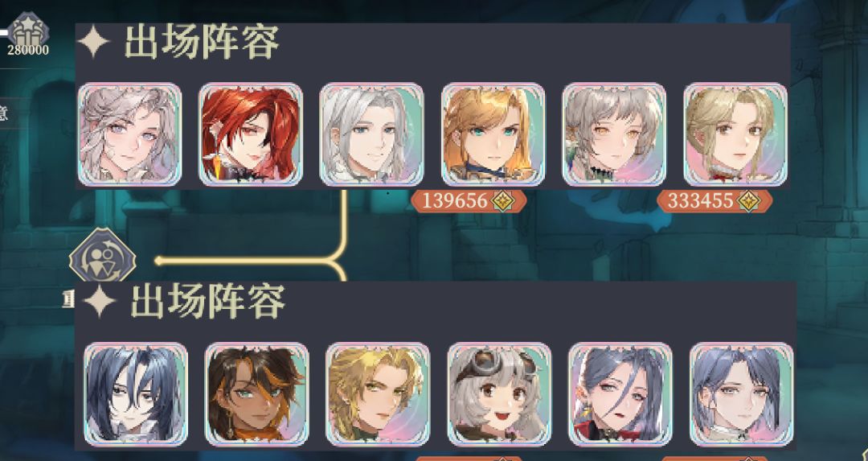868x461 pixels.
Task: Choose the dark-skinned orange-streaked character portrait
Action: click(257, 394)
